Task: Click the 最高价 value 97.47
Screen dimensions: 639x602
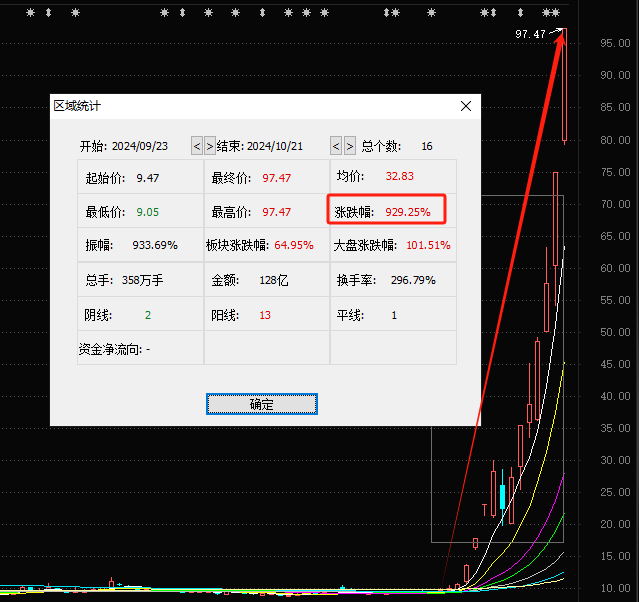Action: pyautogui.click(x=276, y=212)
